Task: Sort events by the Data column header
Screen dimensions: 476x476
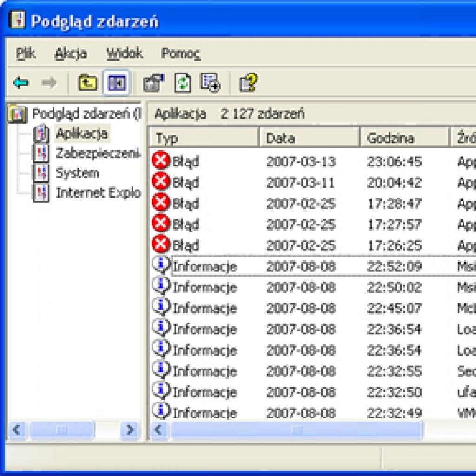Action: tap(309, 138)
